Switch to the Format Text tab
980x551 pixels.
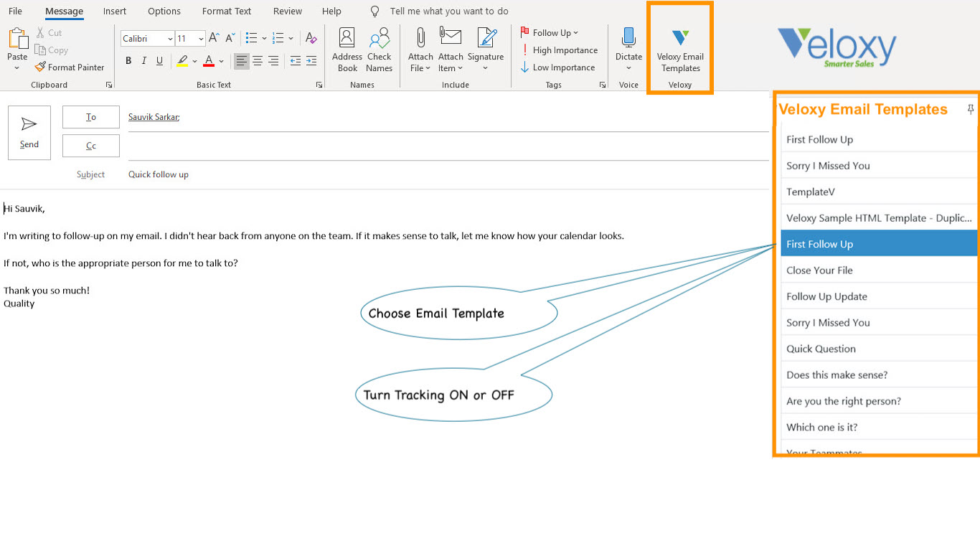(227, 11)
